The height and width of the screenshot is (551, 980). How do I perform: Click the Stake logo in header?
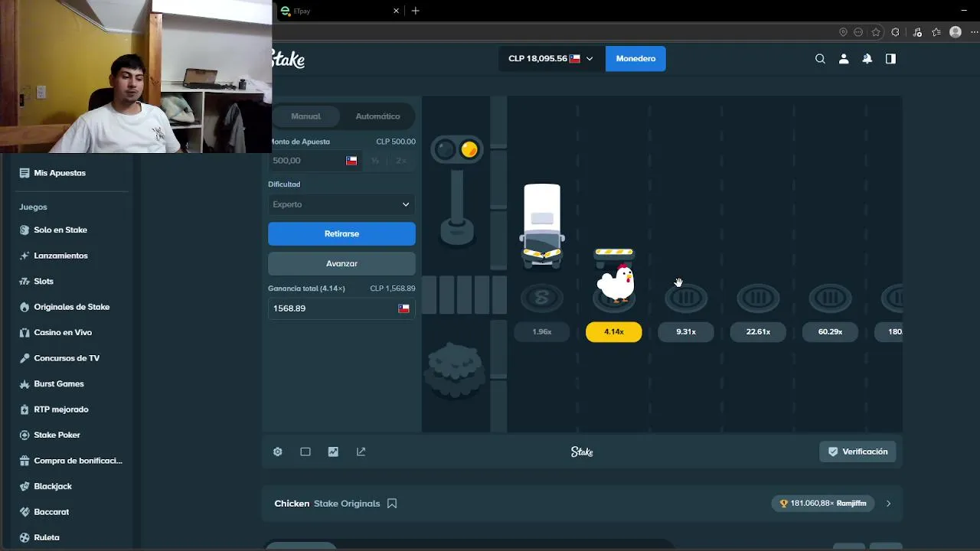pos(289,59)
